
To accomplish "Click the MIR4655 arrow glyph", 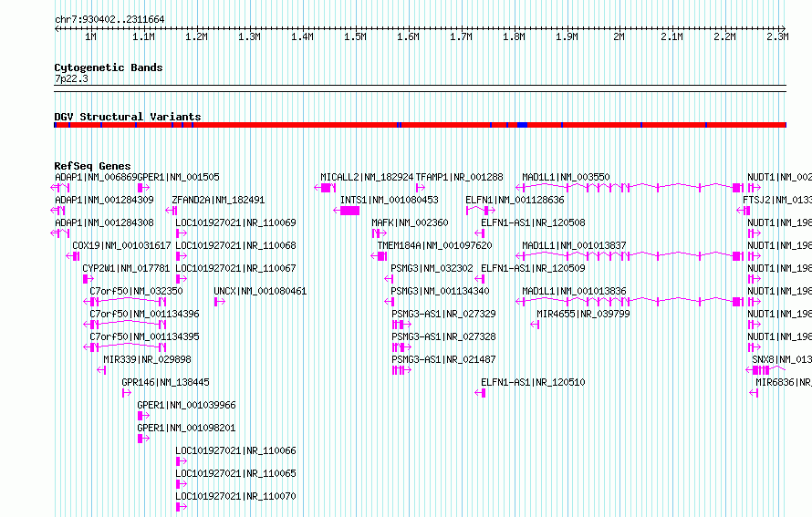I will tap(535, 325).
